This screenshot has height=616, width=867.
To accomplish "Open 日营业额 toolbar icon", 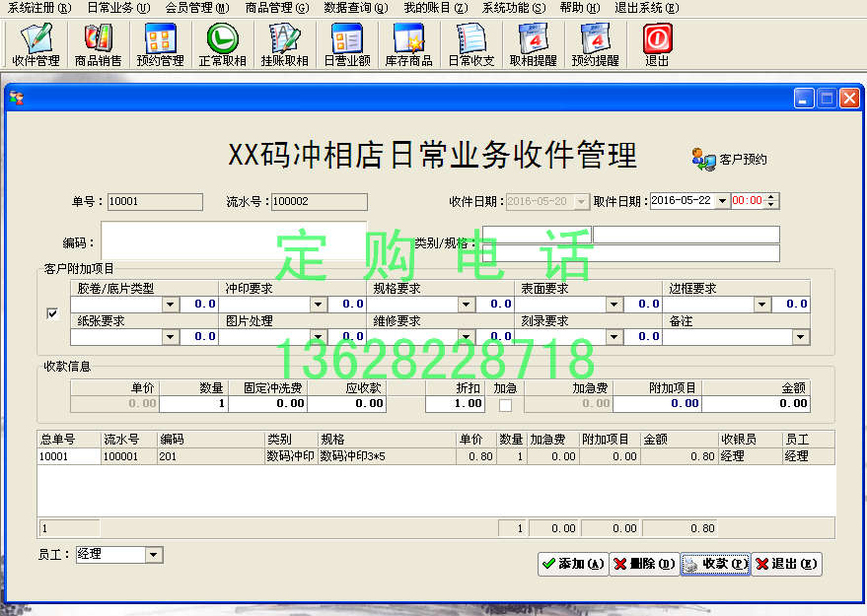I will tap(346, 44).
